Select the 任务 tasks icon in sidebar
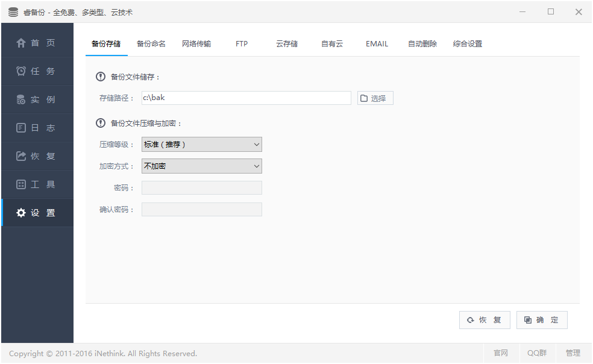 tap(37, 71)
